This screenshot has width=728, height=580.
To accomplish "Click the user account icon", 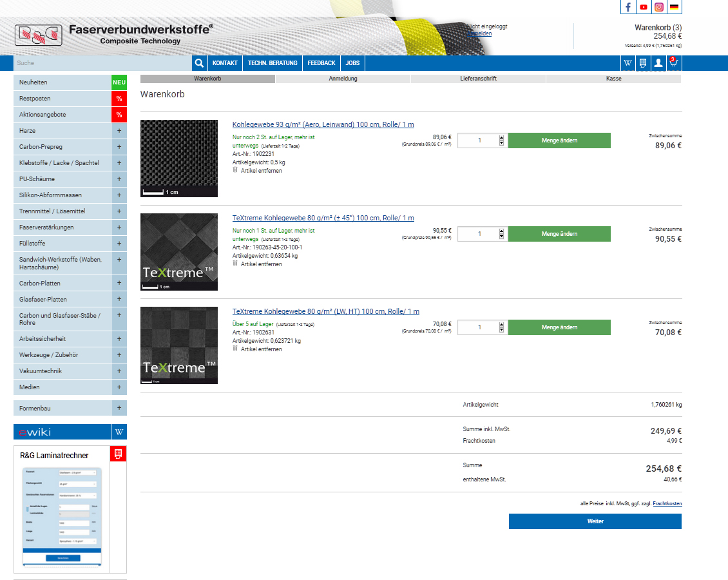I will point(658,63).
